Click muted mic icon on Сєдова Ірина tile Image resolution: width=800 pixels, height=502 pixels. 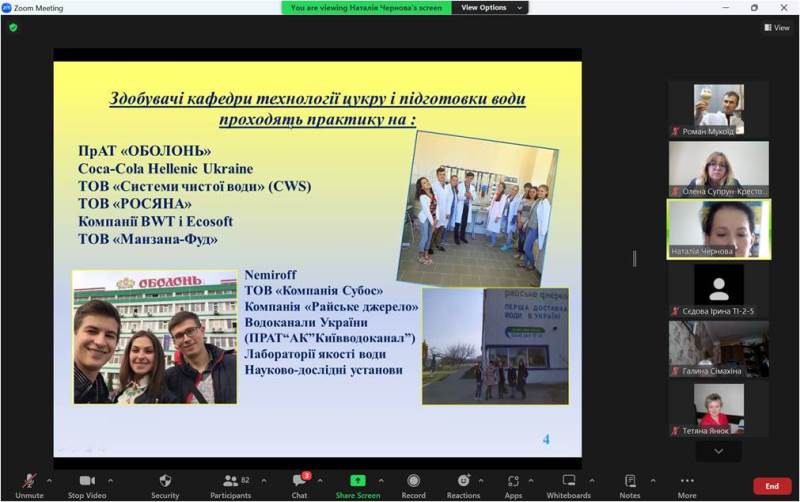[676, 311]
